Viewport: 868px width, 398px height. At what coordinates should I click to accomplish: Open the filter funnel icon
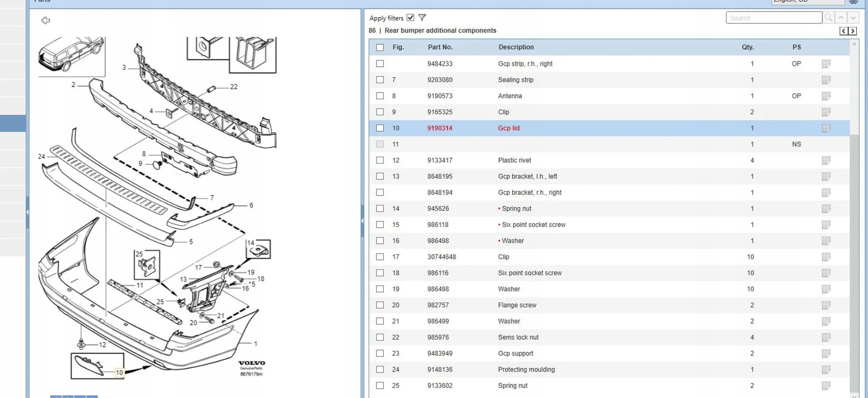pyautogui.click(x=422, y=18)
